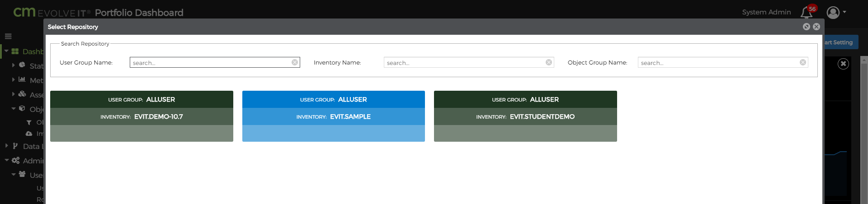Viewport: 868px width, 204px height.
Task: Collapse the Object tree node arrow
Action: (x=14, y=108)
